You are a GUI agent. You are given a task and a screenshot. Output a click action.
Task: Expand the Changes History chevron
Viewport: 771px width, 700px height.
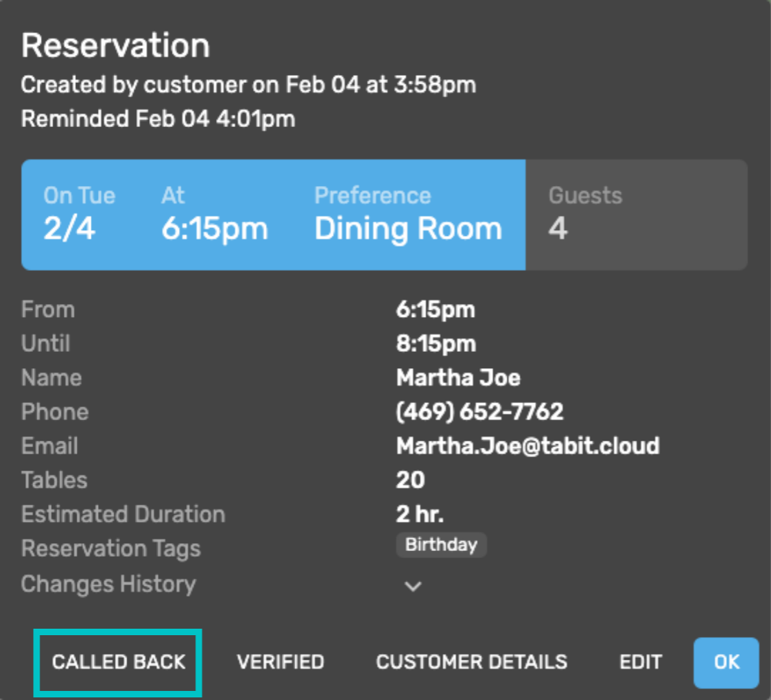pos(412,586)
